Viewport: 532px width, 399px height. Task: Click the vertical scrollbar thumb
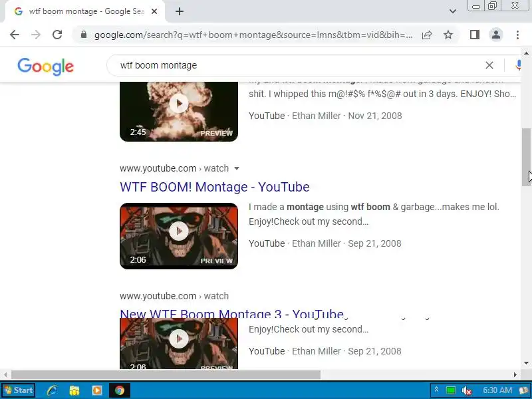click(x=526, y=157)
